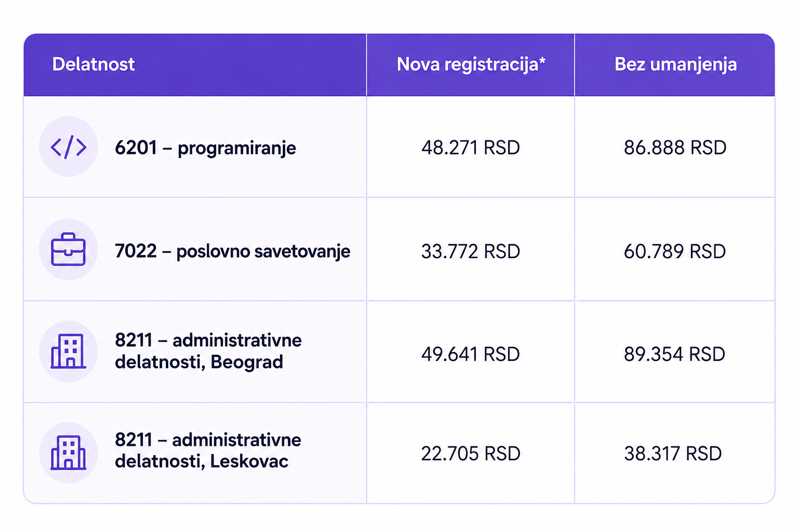Select the 49.641 RSD value
798x532 pixels.
(x=471, y=354)
